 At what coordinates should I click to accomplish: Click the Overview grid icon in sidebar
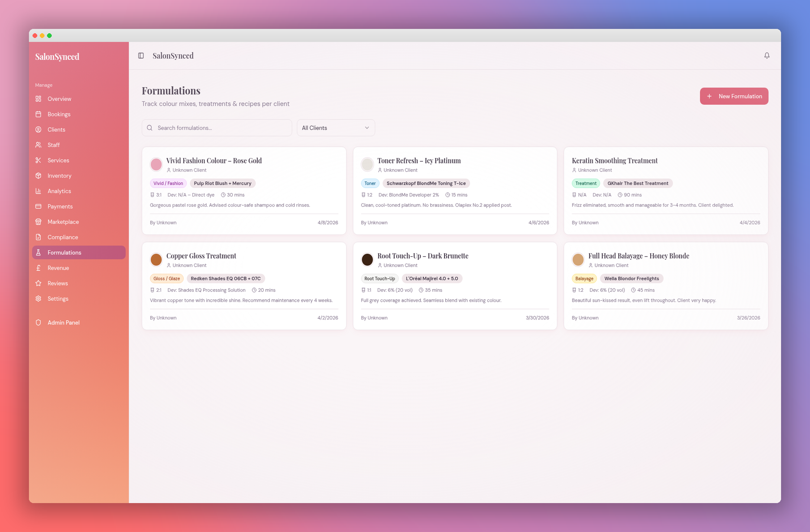38,99
